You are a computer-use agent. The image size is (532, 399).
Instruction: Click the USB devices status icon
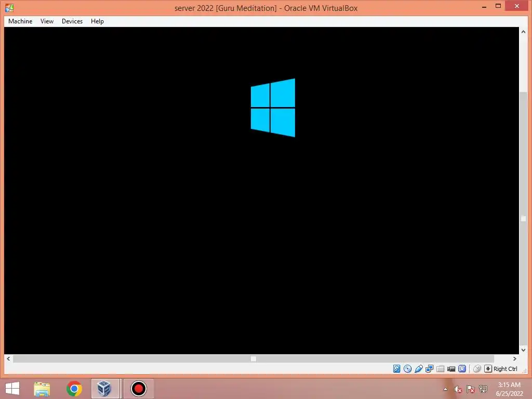(419, 369)
